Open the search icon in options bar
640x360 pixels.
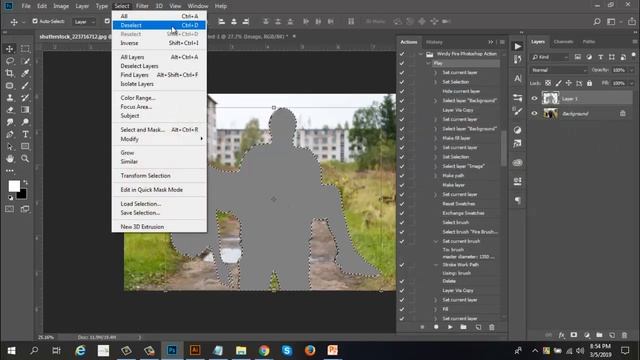point(597,22)
